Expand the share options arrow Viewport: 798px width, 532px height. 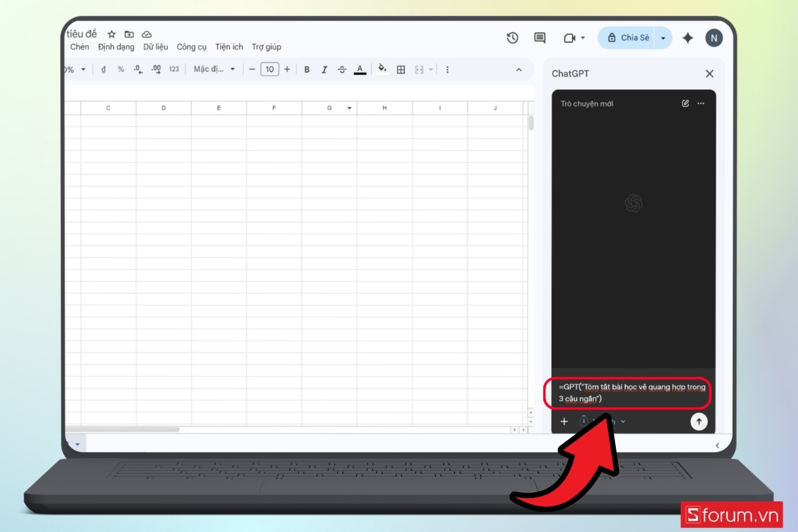(x=663, y=38)
